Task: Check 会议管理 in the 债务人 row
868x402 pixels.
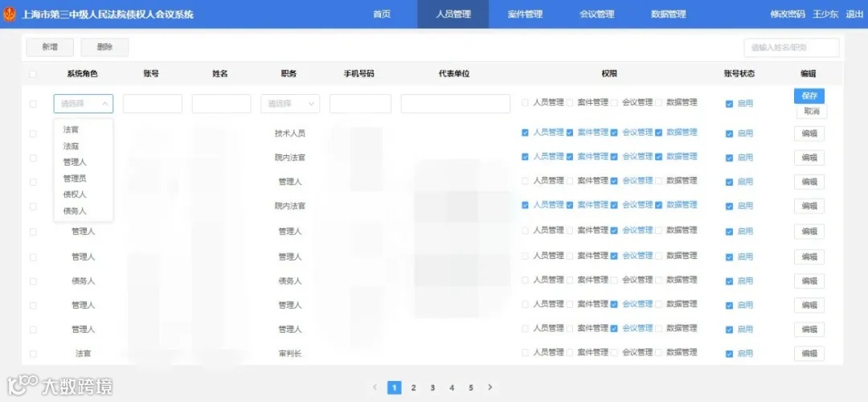Action: point(614,280)
